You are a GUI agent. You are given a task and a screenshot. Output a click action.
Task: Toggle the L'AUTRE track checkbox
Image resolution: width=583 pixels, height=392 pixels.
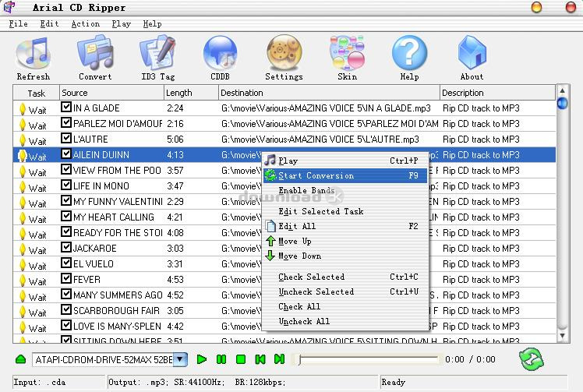66,139
